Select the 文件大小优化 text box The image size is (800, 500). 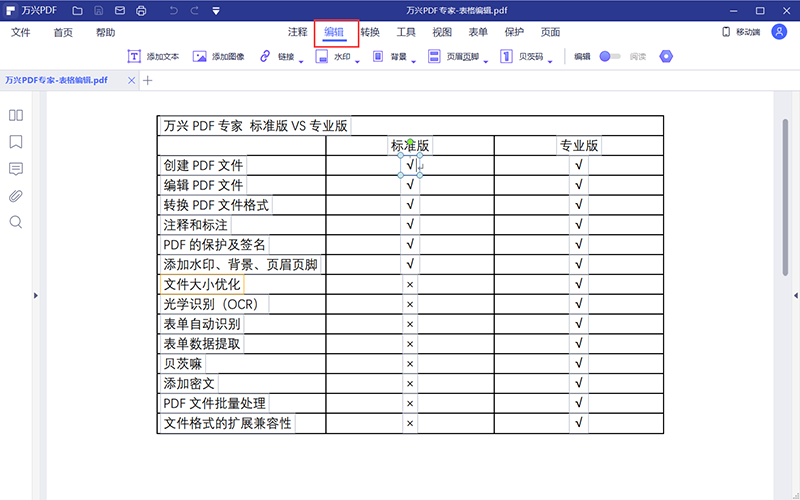click(202, 284)
